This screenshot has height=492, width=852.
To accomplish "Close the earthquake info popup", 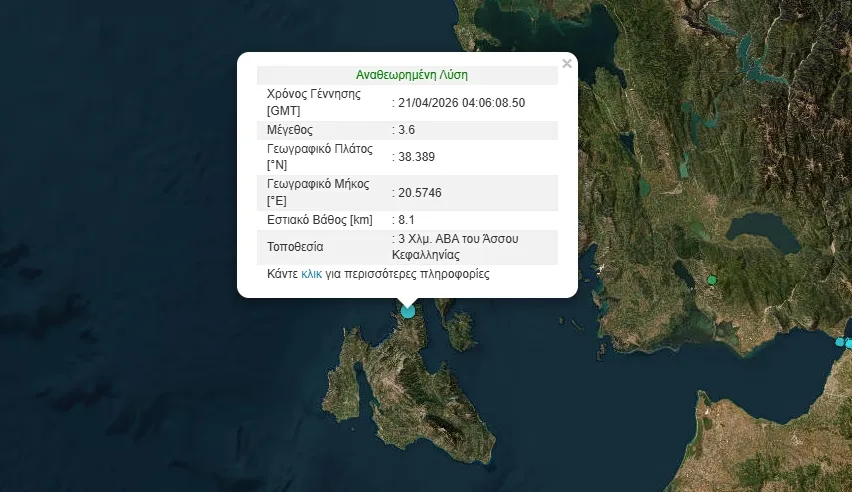I will tap(567, 64).
